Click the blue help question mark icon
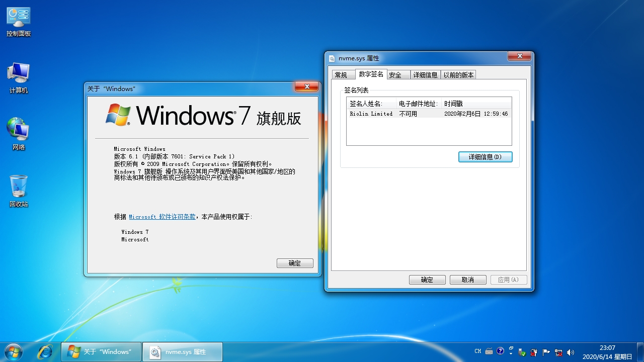The width and height of the screenshot is (644, 362). (x=500, y=351)
